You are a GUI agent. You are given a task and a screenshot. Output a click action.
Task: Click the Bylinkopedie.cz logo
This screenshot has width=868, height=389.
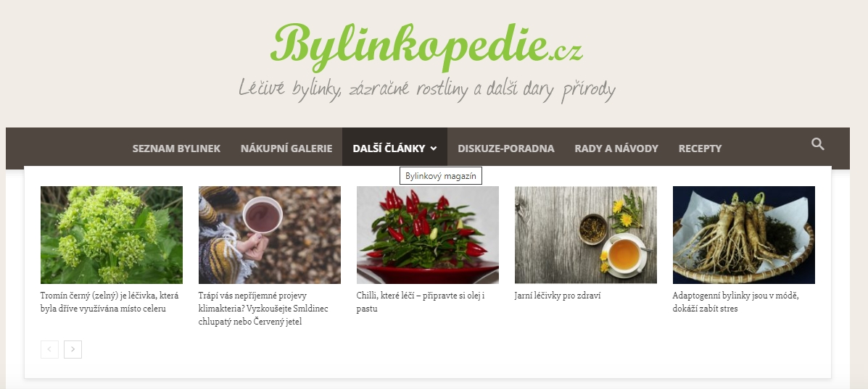pos(426,47)
